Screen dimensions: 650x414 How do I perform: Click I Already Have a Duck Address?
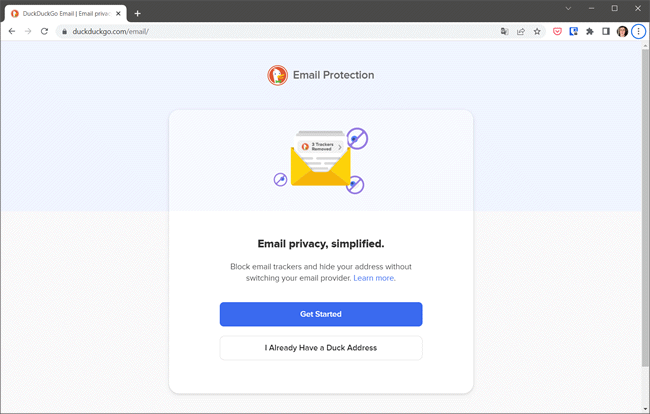[x=321, y=348]
